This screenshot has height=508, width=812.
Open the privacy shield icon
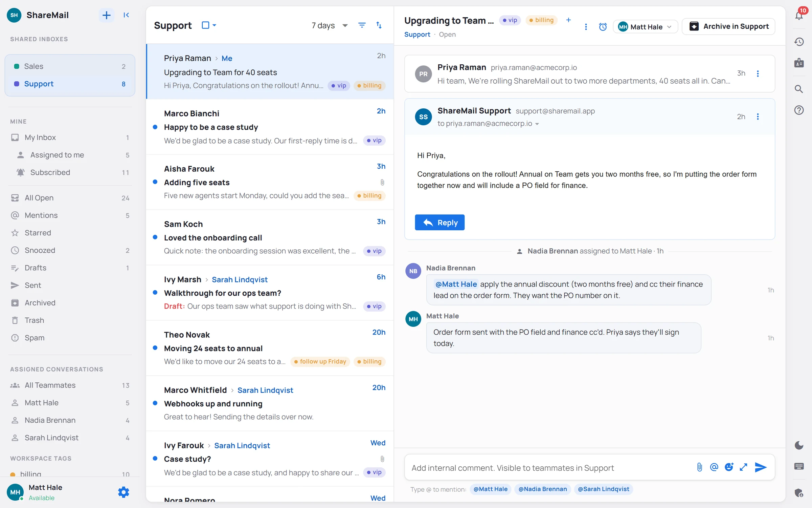799,493
